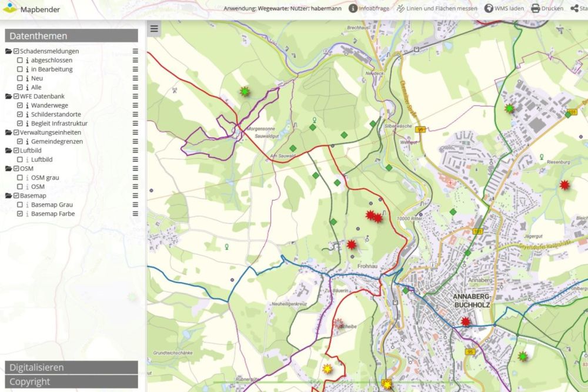Click the Anwendung: Wegewarte user info text
This screenshot has width=588, height=392.
283,8
